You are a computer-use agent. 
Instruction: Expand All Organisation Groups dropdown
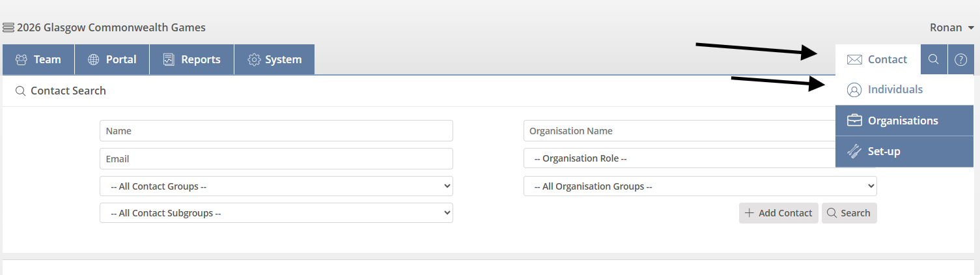click(x=700, y=186)
